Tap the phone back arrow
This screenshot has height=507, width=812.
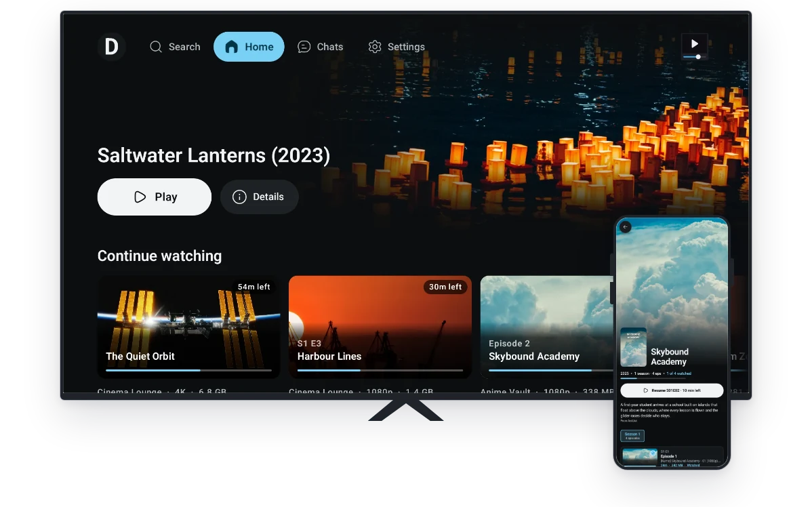[626, 227]
